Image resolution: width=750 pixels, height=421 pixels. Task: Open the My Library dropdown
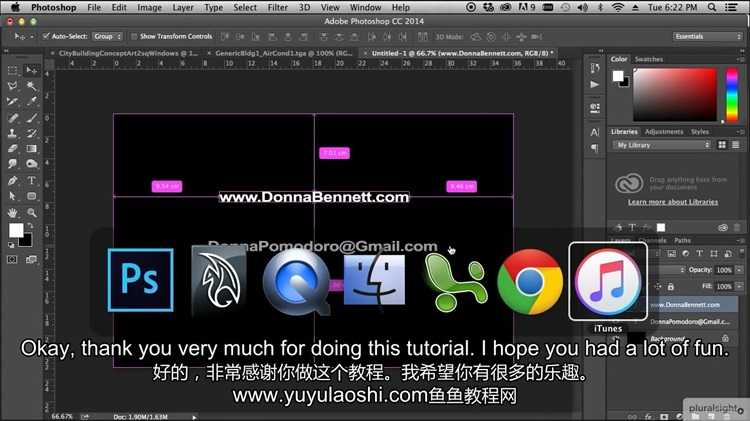(662, 145)
